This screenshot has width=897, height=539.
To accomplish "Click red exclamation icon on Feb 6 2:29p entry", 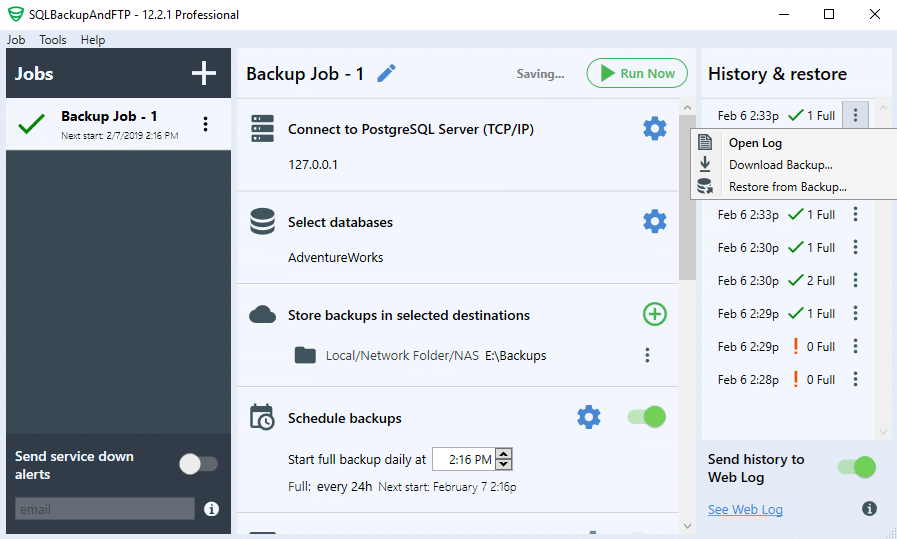I will point(795,346).
